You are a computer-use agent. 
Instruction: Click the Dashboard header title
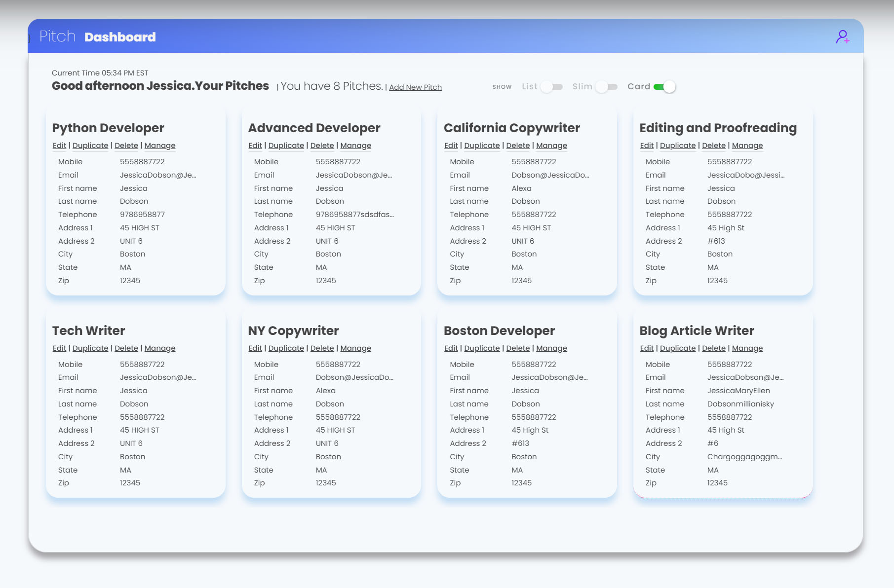[x=120, y=37]
